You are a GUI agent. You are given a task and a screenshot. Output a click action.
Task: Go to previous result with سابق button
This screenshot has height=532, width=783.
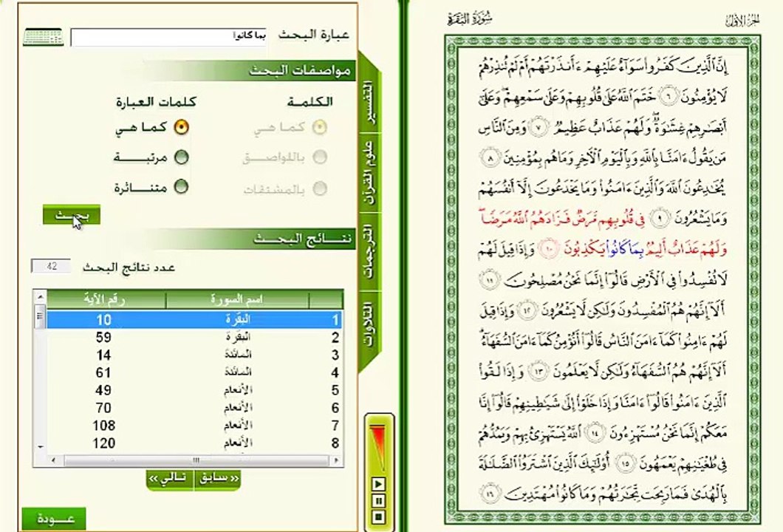click(218, 478)
